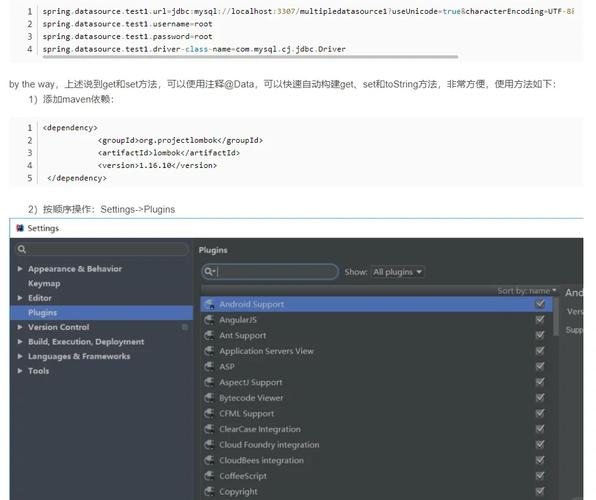
Task: Select Cloud Foundry integration plugin row
Action: (376, 444)
